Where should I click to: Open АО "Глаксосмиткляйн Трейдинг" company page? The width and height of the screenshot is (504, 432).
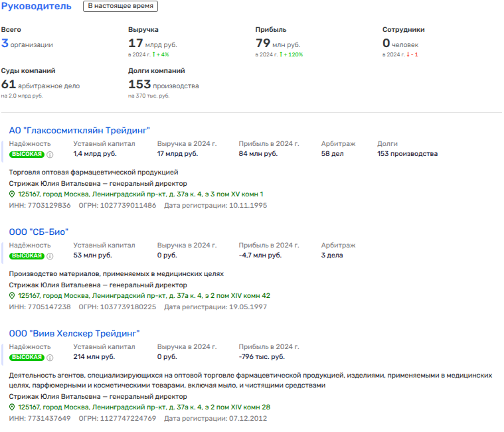tap(79, 130)
